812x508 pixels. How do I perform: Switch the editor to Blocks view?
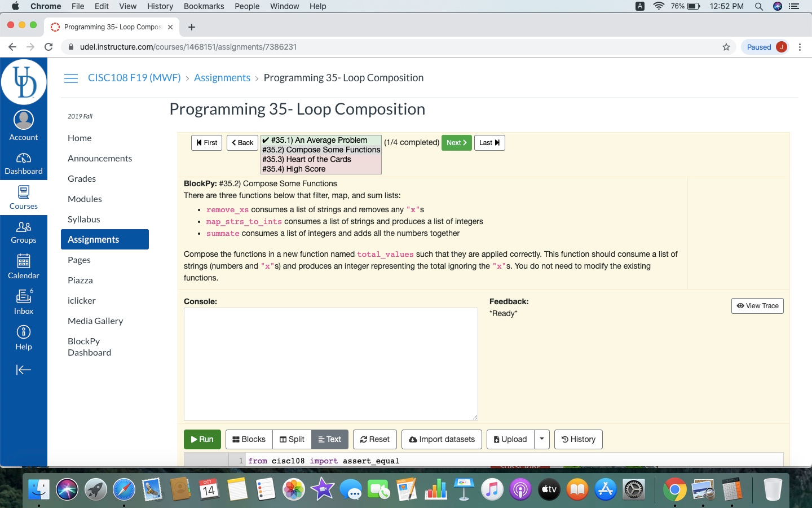249,439
